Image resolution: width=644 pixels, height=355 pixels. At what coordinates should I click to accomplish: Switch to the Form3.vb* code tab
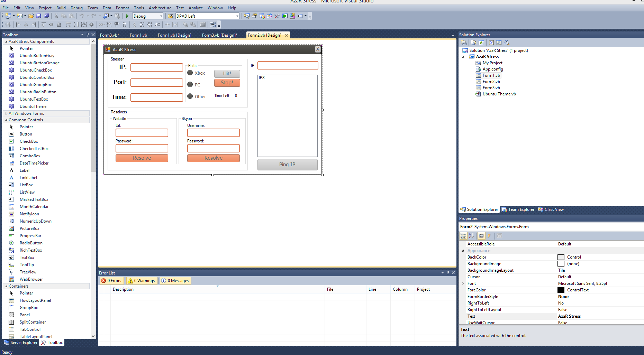coord(109,35)
